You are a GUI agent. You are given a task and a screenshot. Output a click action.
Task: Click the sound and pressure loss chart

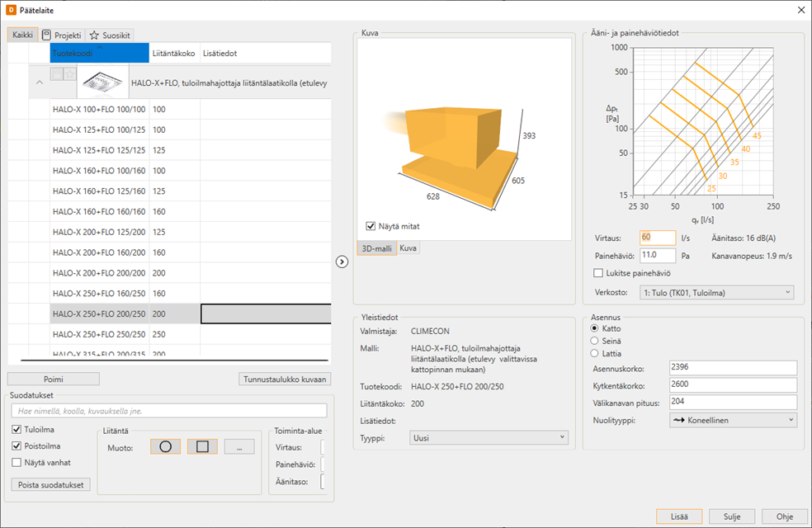click(x=703, y=123)
